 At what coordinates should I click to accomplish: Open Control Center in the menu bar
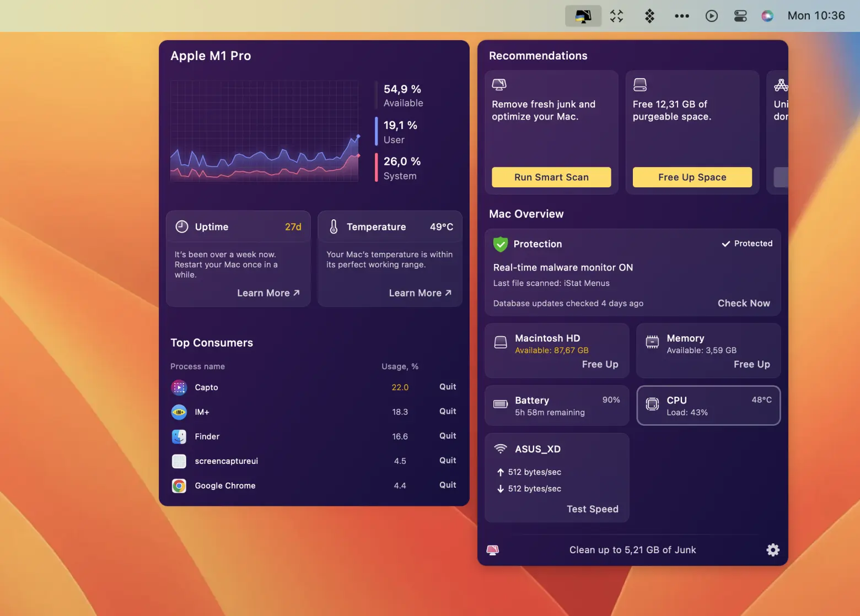pyautogui.click(x=740, y=16)
